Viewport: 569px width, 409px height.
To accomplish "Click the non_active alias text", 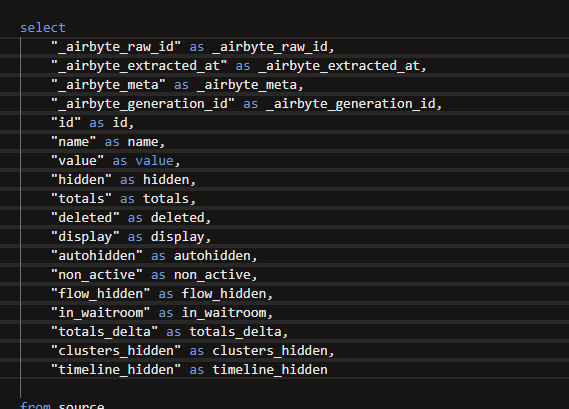I will [212, 275].
